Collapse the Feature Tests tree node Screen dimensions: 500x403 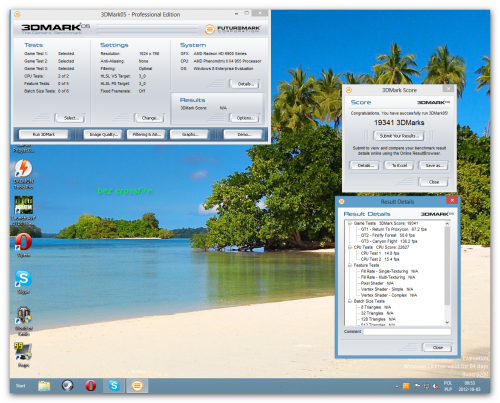pyautogui.click(x=350, y=265)
